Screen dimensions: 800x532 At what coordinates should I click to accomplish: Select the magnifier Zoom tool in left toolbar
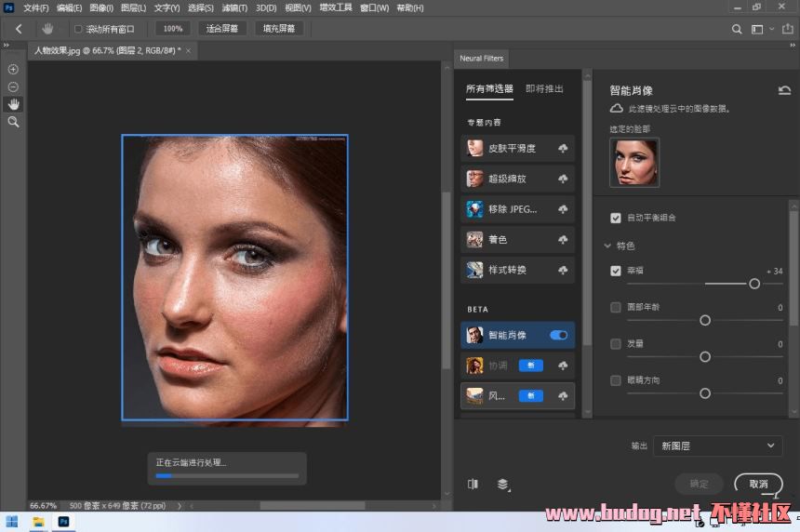point(13,122)
